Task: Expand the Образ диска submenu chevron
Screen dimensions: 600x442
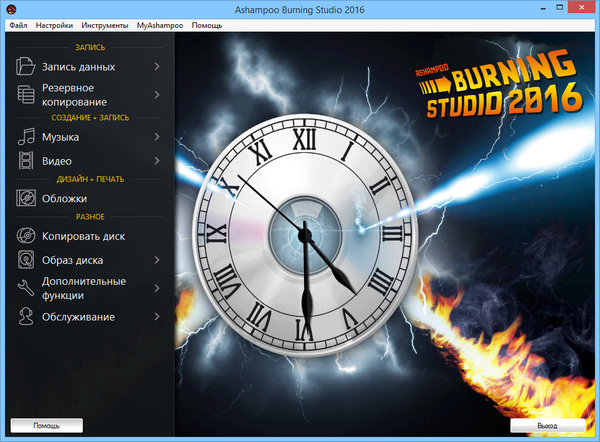Action: [x=157, y=260]
